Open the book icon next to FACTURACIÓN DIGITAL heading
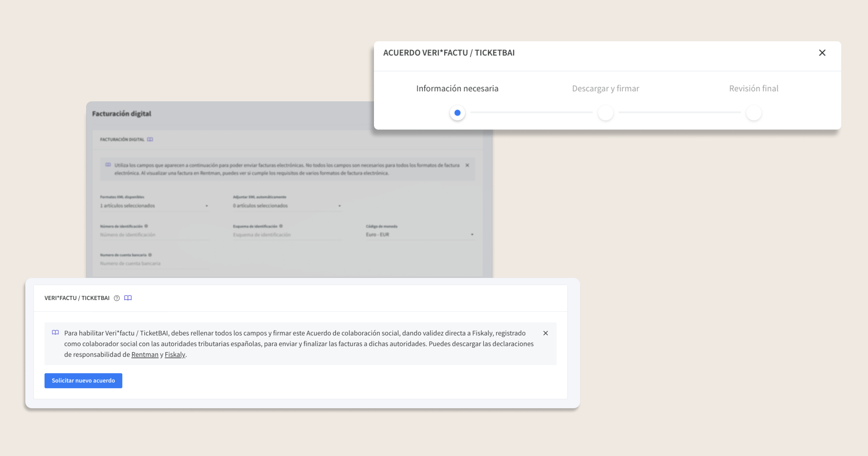The height and width of the screenshot is (456, 868). point(150,139)
